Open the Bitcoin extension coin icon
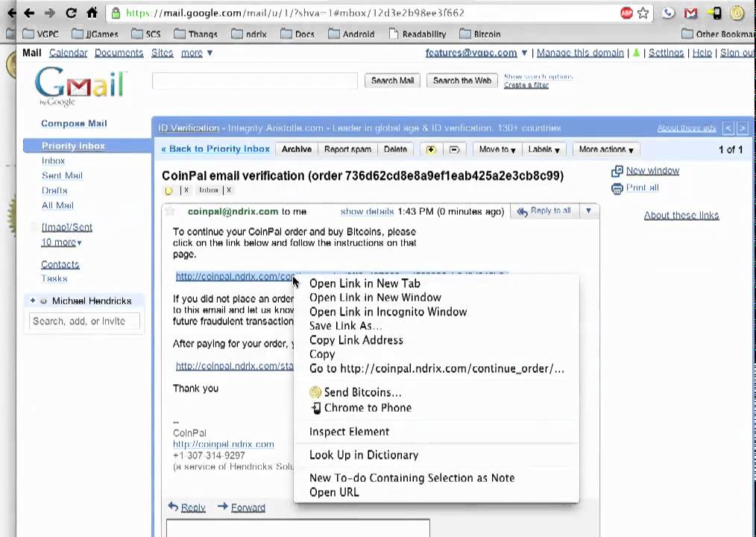This screenshot has width=756, height=537. coord(737,13)
